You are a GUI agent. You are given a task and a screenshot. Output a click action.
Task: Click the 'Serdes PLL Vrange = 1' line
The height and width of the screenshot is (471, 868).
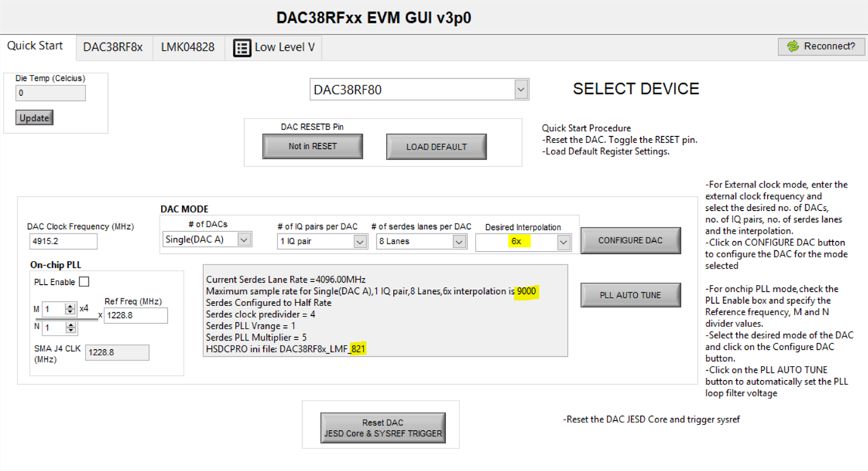[251, 326]
